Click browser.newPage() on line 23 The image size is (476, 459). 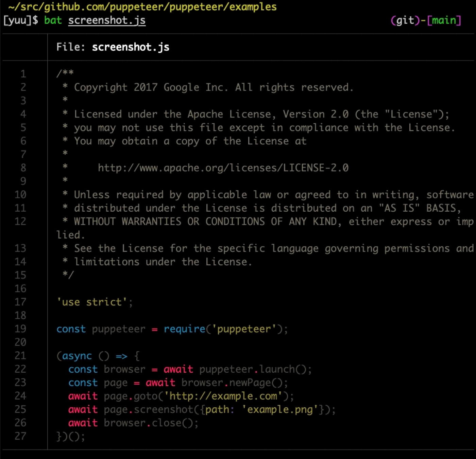point(232,383)
